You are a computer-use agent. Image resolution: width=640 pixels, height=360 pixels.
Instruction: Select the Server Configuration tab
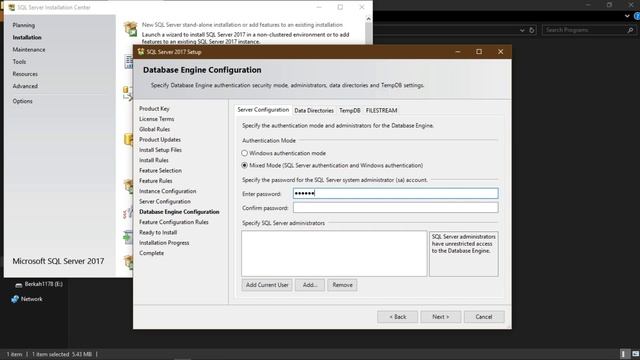tap(263, 110)
